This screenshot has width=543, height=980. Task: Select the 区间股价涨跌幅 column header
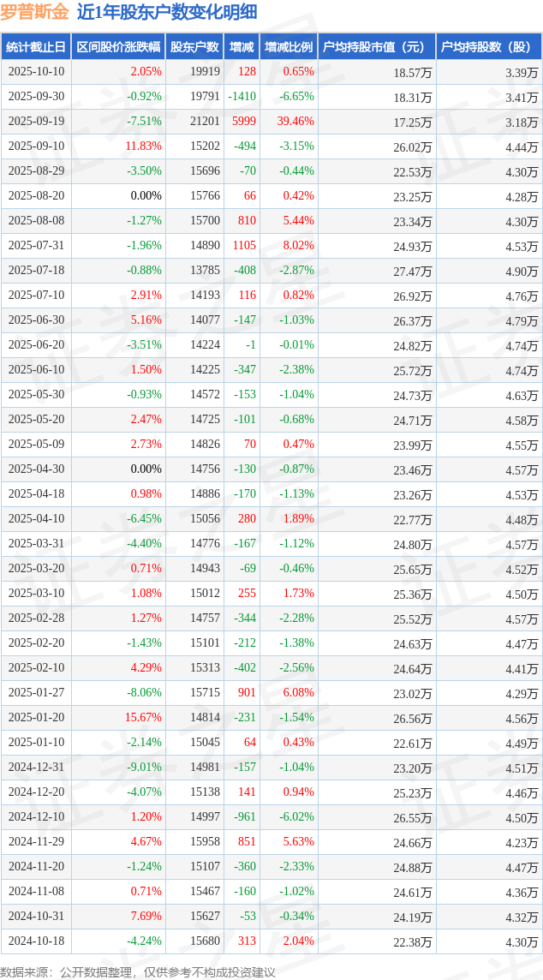(x=117, y=47)
